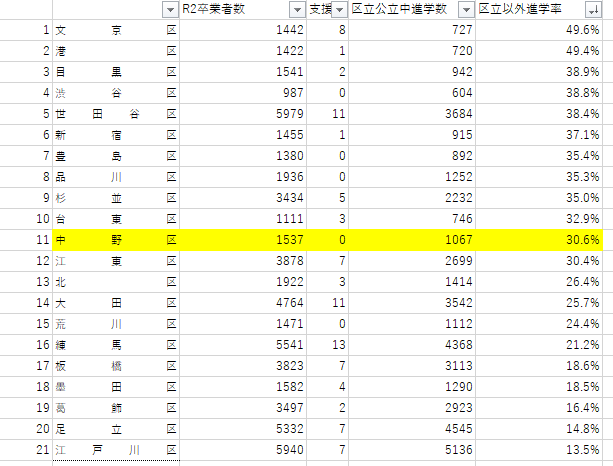This screenshot has height=466, width=613.
Task: Click the 支援 value 13 in 練馬 row
Action: point(328,345)
